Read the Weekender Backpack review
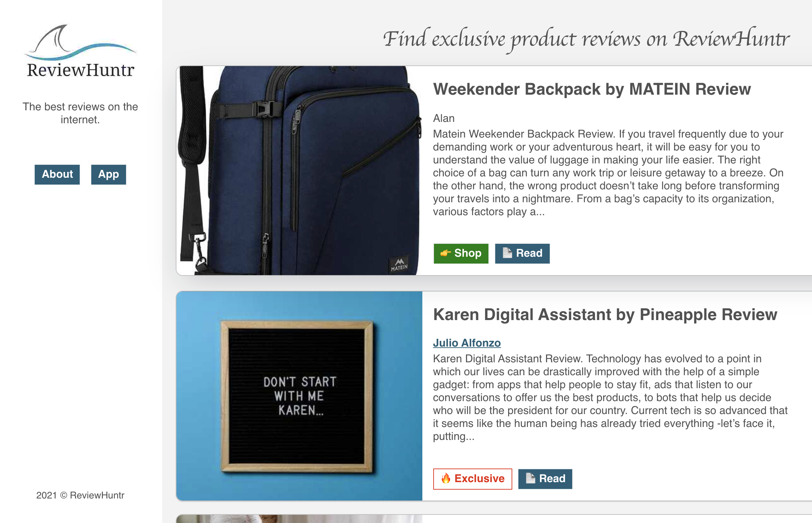Screen dimensions: 812x523 tap(522, 253)
